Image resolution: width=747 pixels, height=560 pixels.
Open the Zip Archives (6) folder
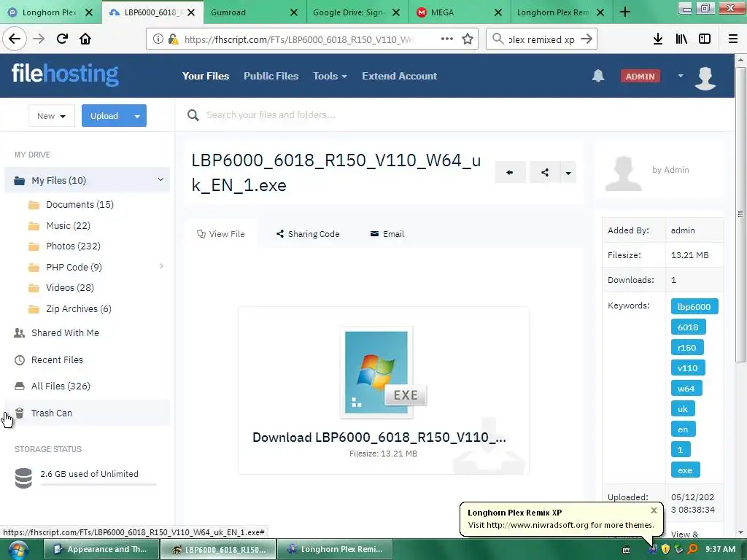click(x=79, y=309)
